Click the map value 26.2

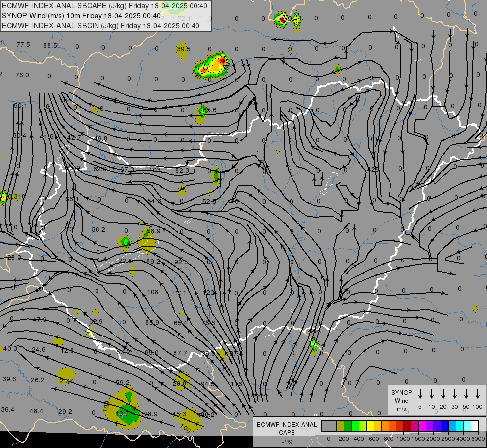coord(38,380)
